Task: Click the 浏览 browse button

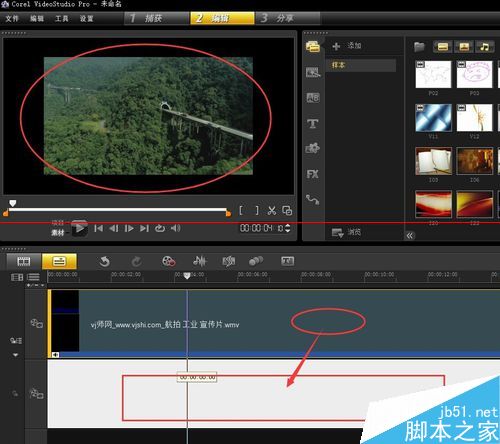Action: pyautogui.click(x=347, y=232)
